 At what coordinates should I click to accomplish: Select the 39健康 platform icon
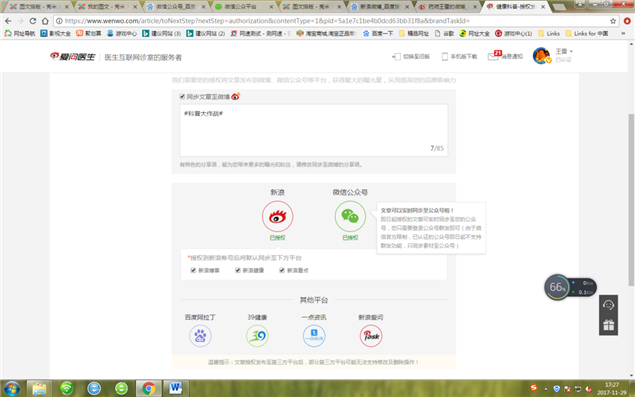tap(257, 336)
